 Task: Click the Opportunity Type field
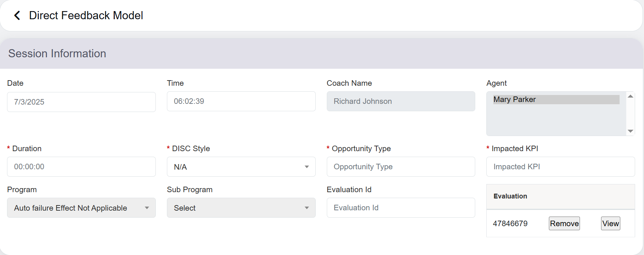[x=400, y=167]
